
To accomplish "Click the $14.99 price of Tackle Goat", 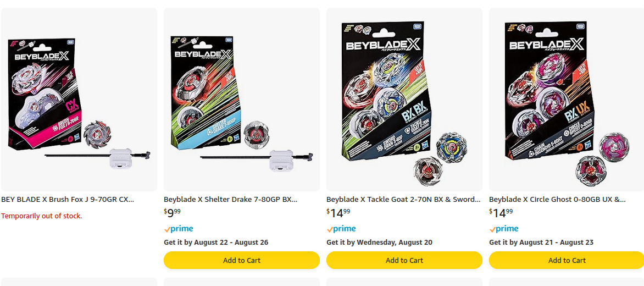I will pos(338,213).
